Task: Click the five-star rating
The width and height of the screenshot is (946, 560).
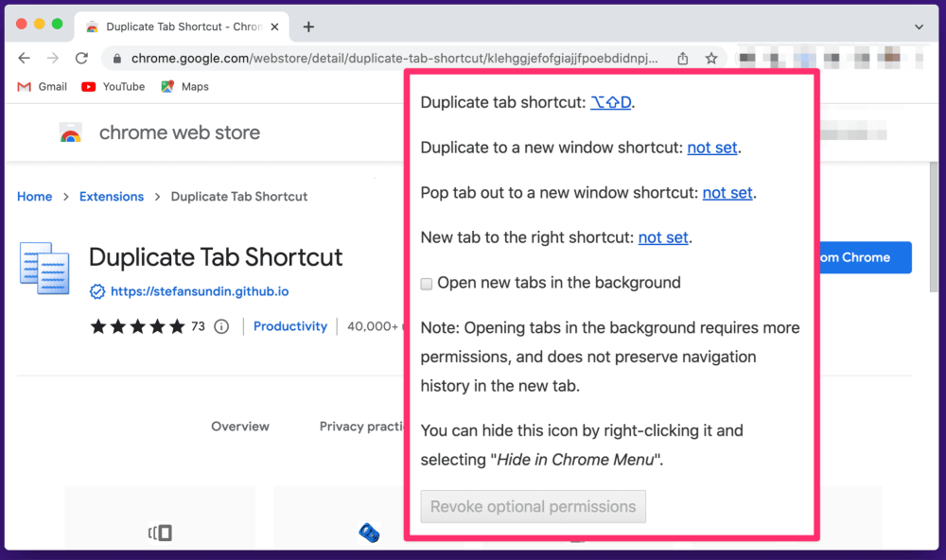Action: point(137,326)
